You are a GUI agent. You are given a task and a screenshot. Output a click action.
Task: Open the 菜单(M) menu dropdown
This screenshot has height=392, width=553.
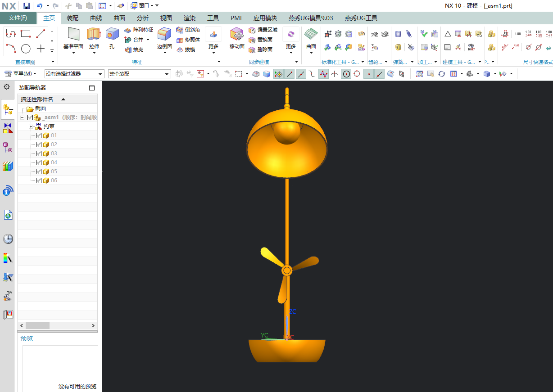coord(20,74)
